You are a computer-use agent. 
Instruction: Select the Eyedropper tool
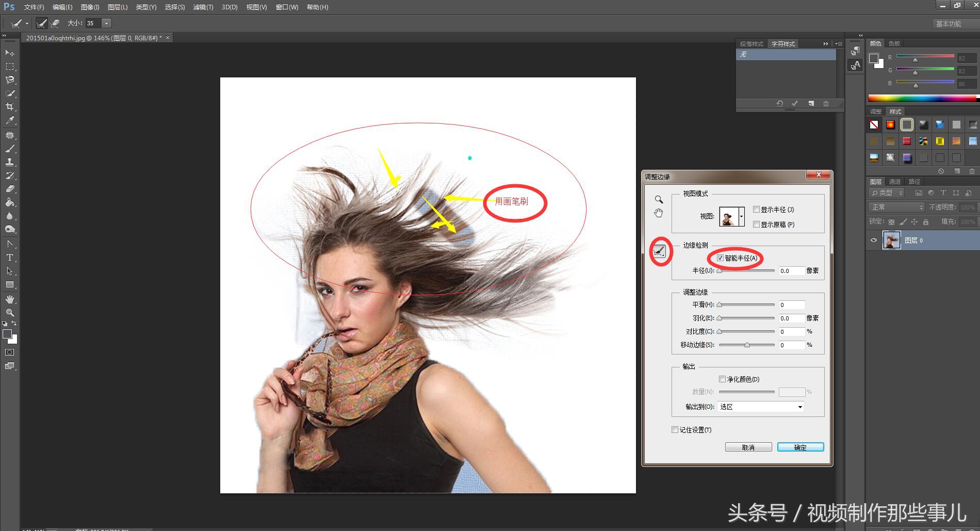click(x=9, y=121)
